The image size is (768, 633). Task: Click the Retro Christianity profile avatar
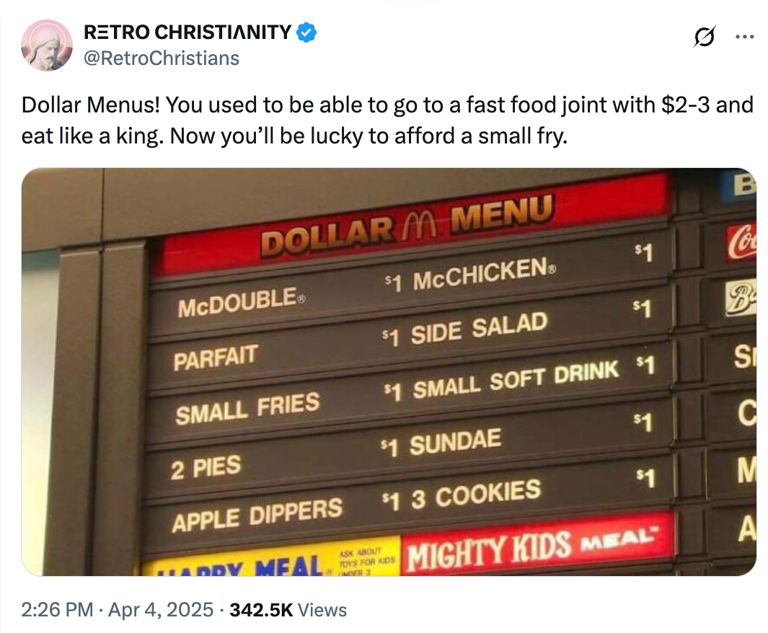[46, 45]
